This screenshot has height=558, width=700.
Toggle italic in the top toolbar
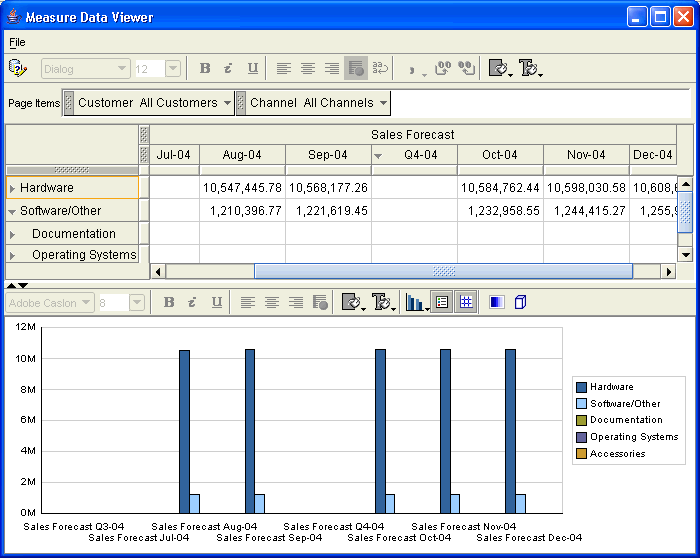click(x=228, y=68)
